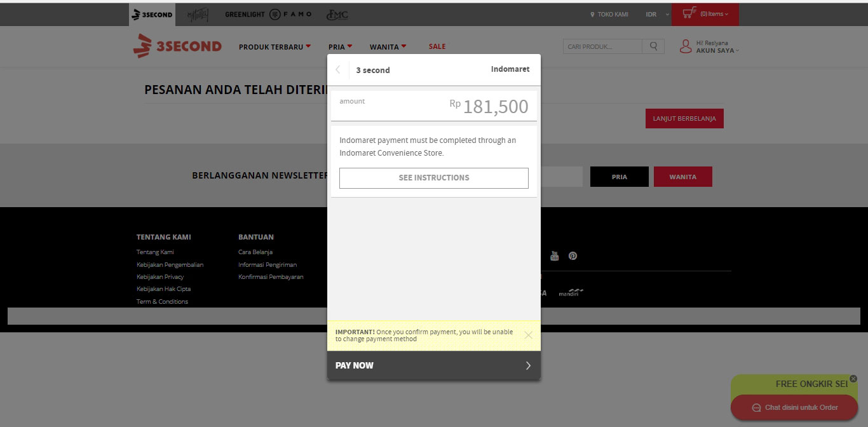This screenshot has height=427, width=868.
Task: Open the Informasi Pengiriman link
Action: pyautogui.click(x=268, y=264)
